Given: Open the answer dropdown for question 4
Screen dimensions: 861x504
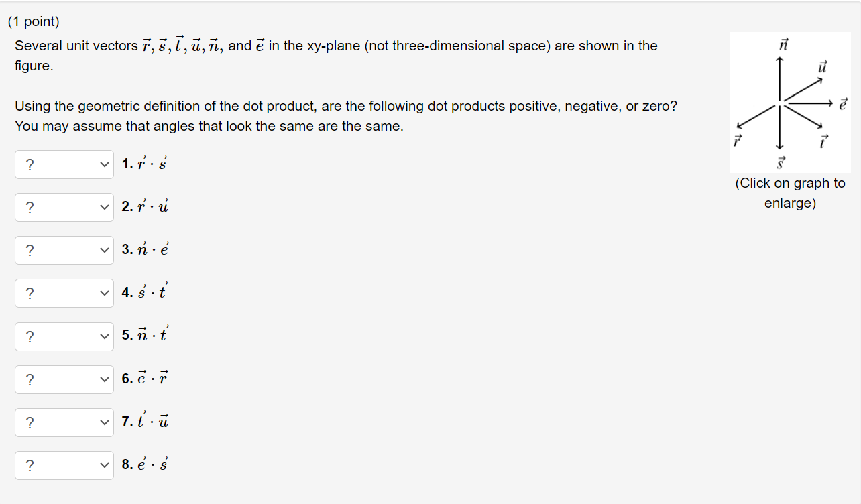Looking at the screenshot, I should 64,293.
